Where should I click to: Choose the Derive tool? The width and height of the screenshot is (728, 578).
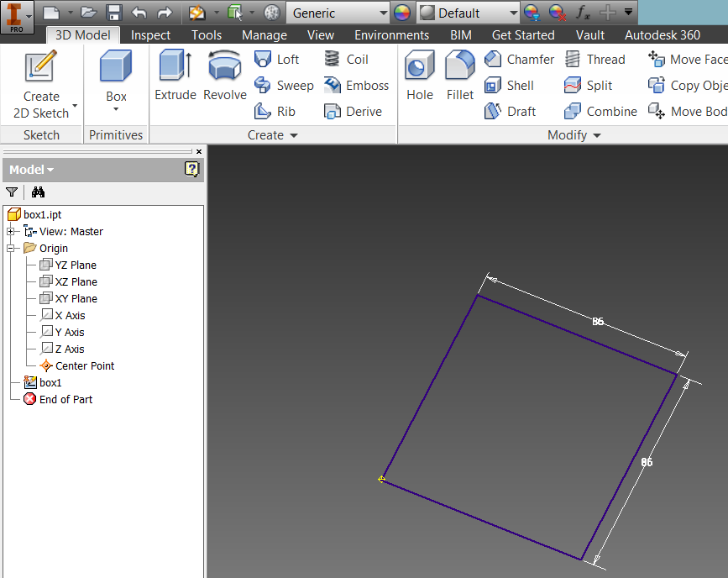click(353, 112)
